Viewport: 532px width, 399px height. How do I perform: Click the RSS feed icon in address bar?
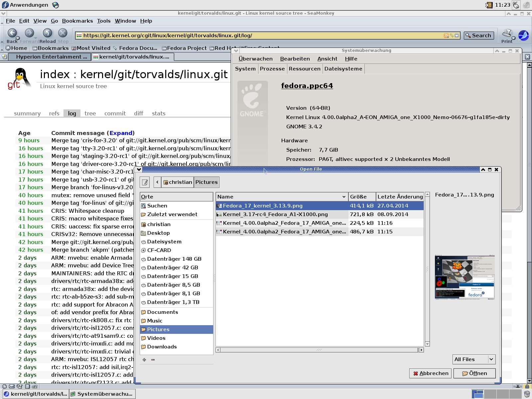[446, 36]
